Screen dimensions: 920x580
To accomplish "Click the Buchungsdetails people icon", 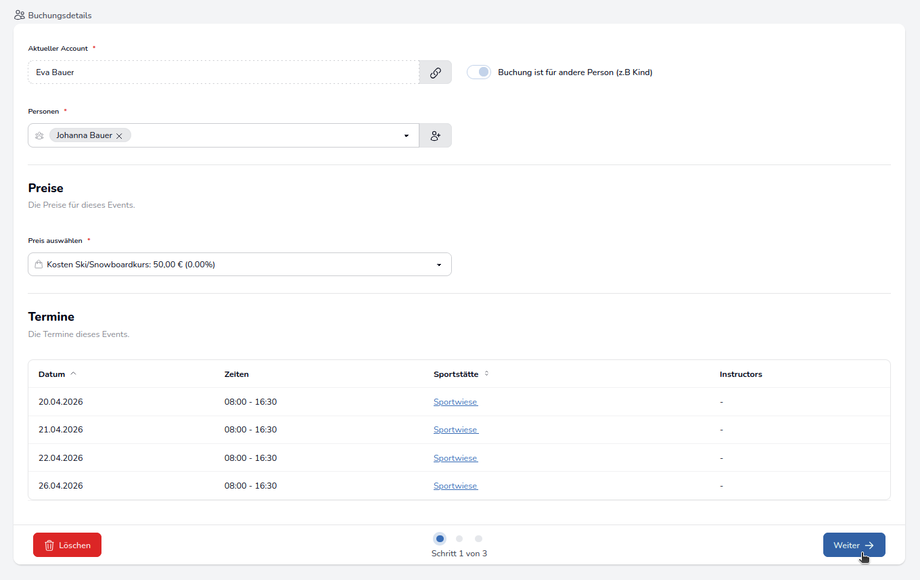I will [x=20, y=15].
